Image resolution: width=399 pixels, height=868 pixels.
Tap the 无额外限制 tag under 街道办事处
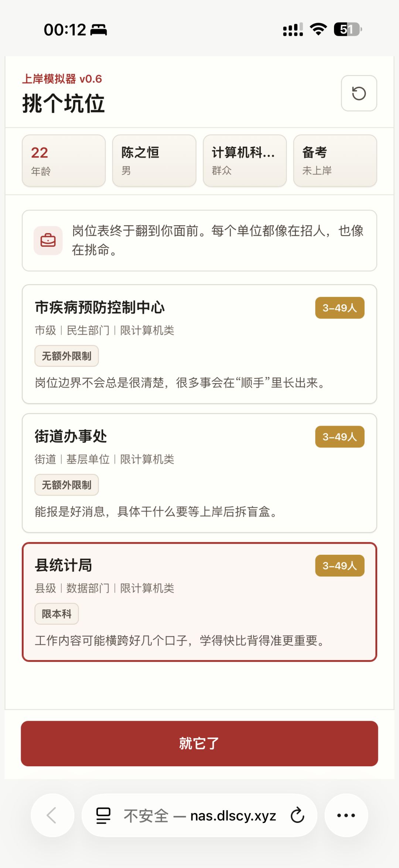click(x=66, y=485)
